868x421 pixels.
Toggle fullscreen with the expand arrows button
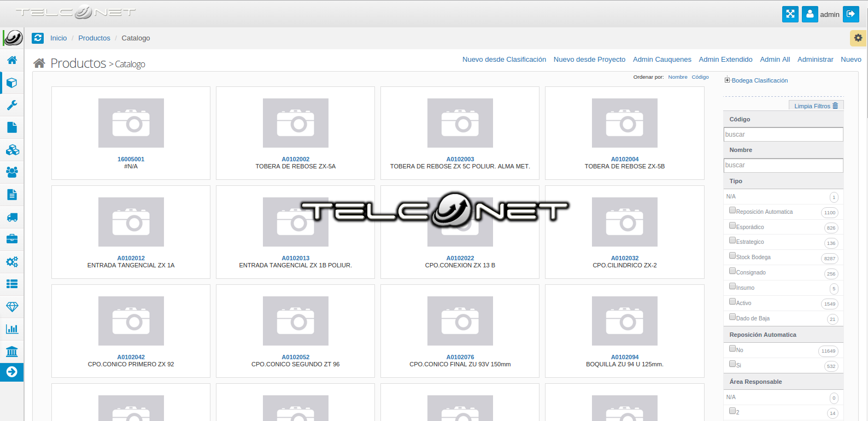(x=790, y=14)
